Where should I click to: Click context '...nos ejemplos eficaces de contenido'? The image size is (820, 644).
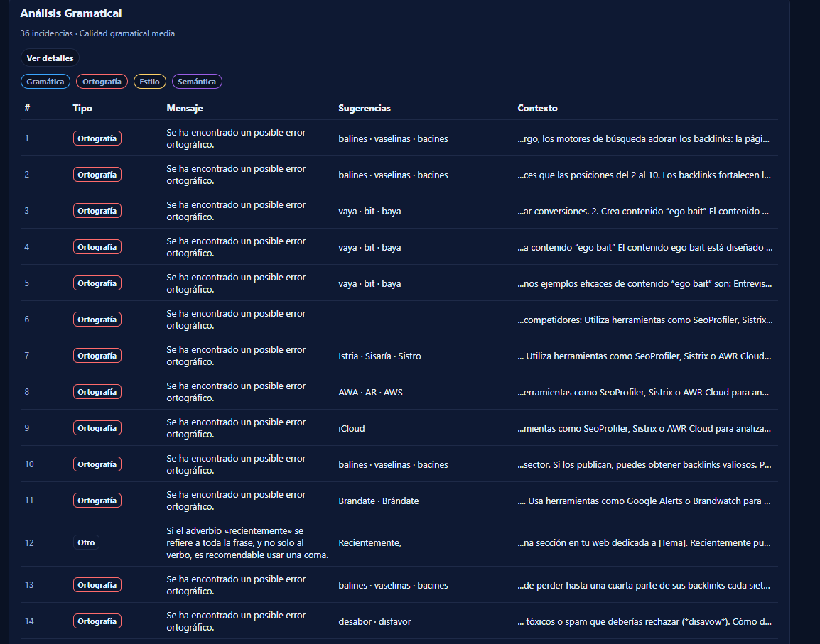click(644, 283)
